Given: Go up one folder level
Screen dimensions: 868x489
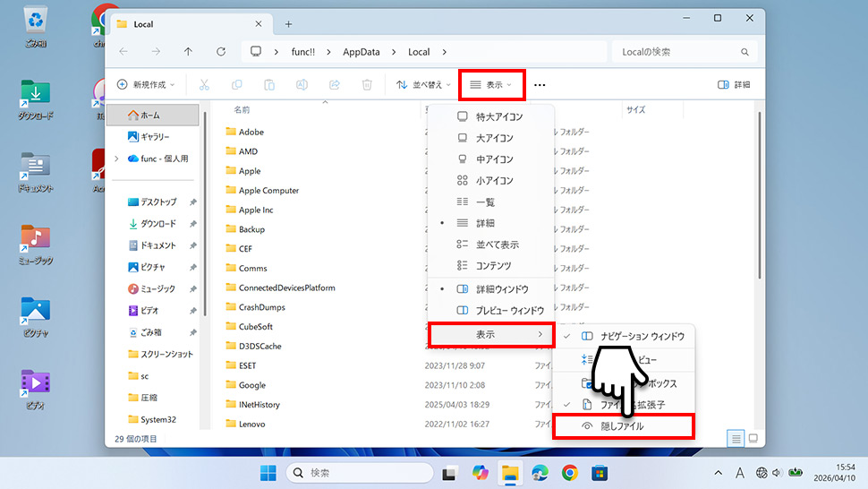Looking at the screenshot, I should [188, 52].
